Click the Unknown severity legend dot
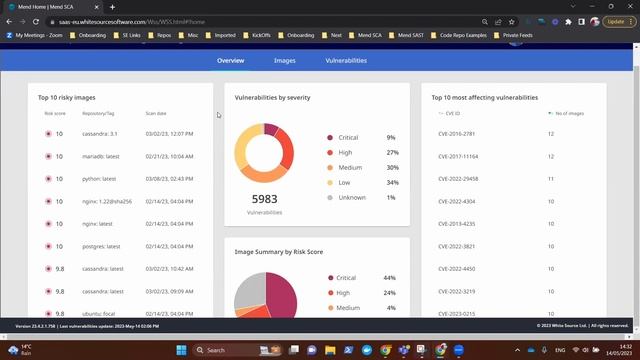This screenshot has width=640, height=360. pyautogui.click(x=330, y=198)
